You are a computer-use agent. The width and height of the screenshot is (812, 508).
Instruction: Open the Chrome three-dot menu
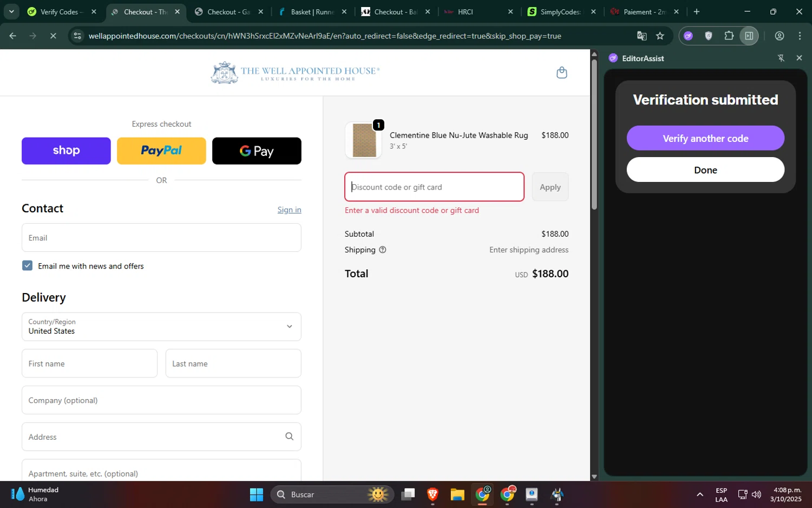pyautogui.click(x=800, y=36)
